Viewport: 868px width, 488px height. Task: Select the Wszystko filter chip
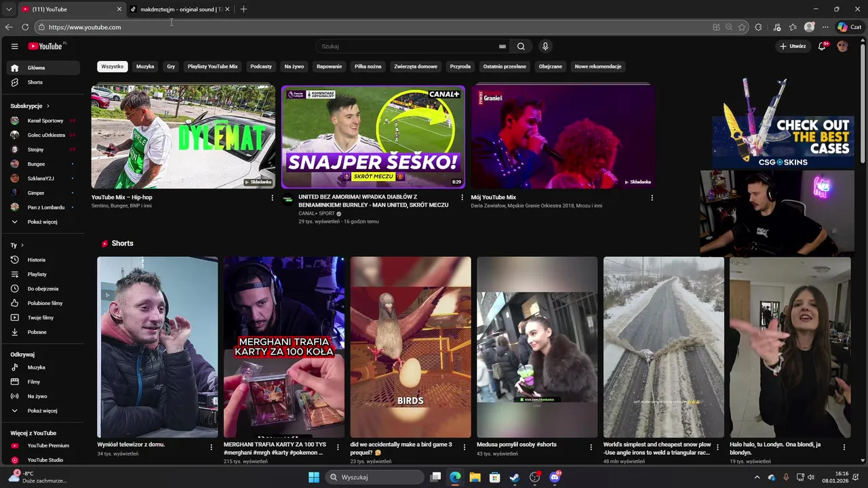[x=113, y=66]
